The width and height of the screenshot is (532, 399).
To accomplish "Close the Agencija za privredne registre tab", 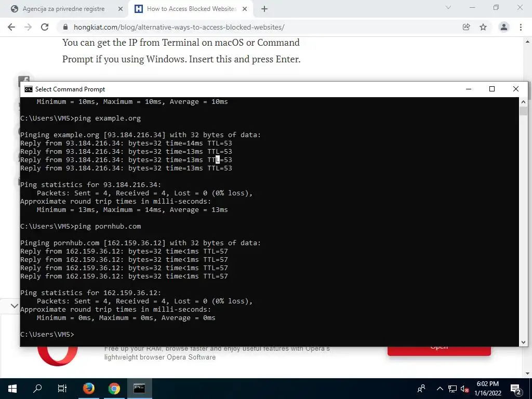I will tap(120, 9).
